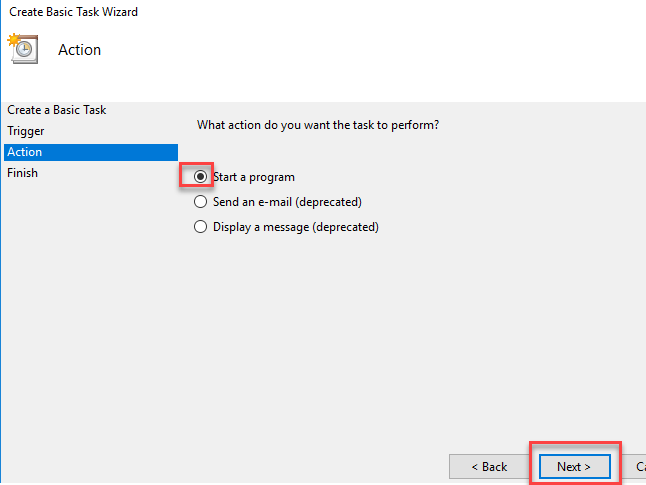The width and height of the screenshot is (646, 485).
Task: Open the Trigger step in sidebar
Action: [26, 131]
